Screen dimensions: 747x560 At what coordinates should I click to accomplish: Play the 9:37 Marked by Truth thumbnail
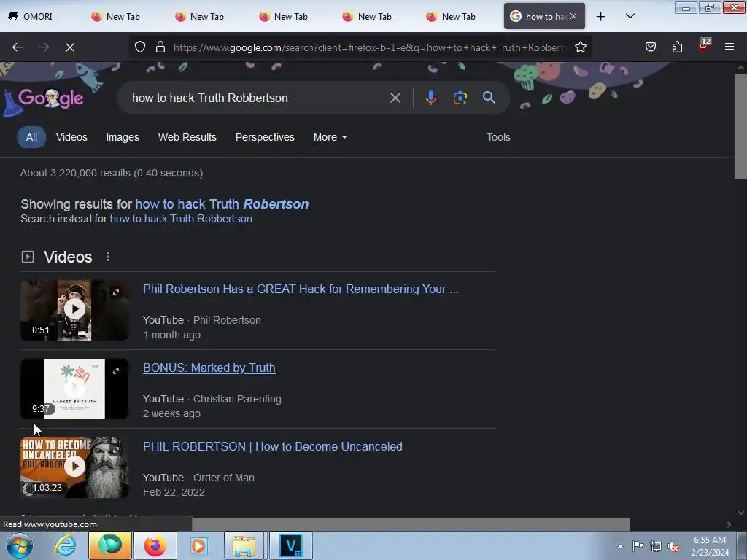coord(74,389)
